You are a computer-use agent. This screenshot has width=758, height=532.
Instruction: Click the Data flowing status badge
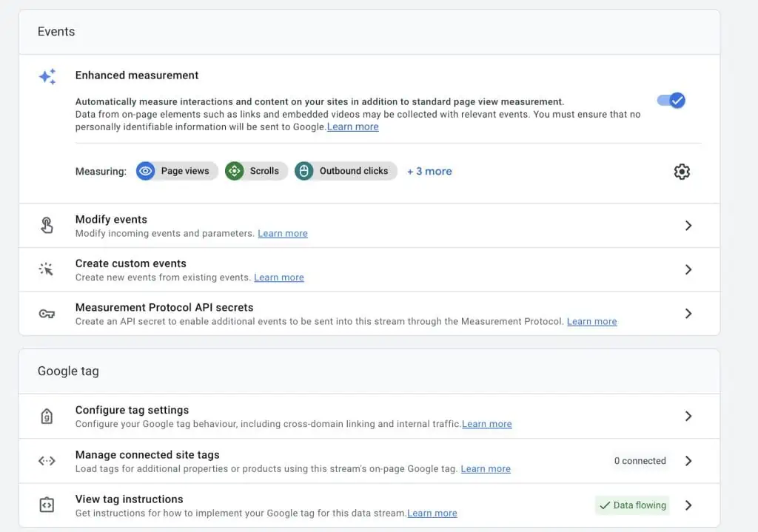633,505
